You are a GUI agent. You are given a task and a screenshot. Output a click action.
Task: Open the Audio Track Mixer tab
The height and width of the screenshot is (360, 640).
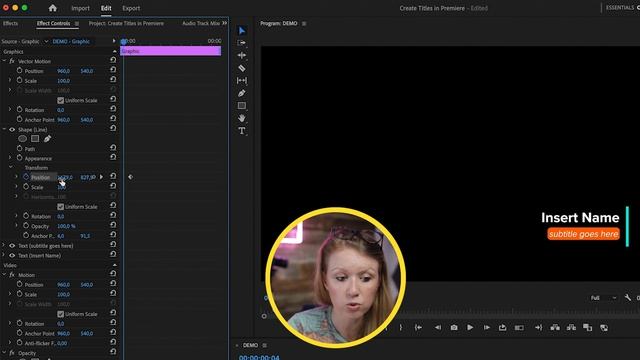tap(201, 23)
